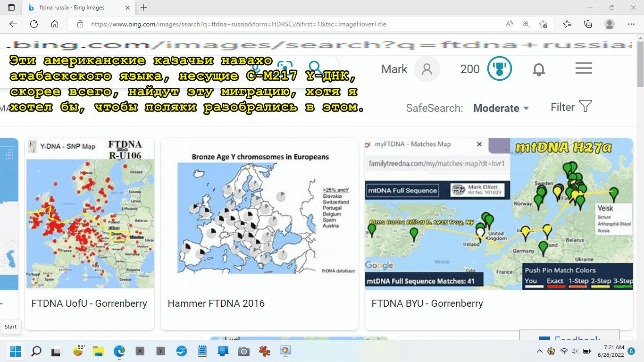Open the Bronze Age Y chromosomes map thumbnail
The image size is (644, 362).
pyautogui.click(x=259, y=214)
